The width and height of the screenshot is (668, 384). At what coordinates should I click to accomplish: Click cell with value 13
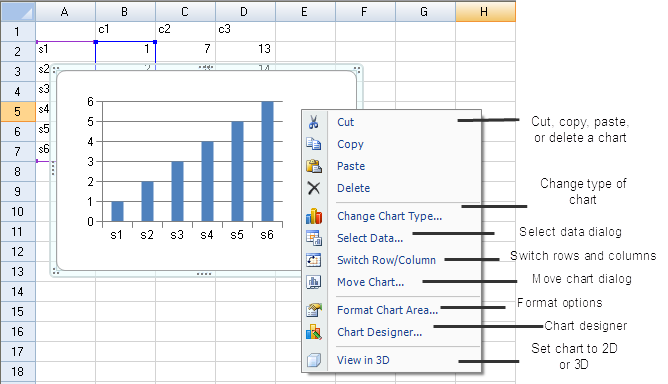[245, 52]
